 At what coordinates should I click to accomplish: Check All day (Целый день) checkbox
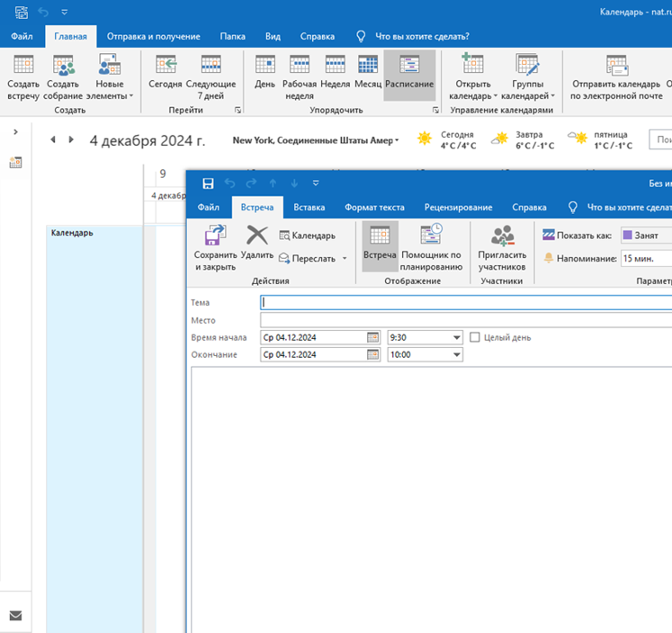[474, 337]
